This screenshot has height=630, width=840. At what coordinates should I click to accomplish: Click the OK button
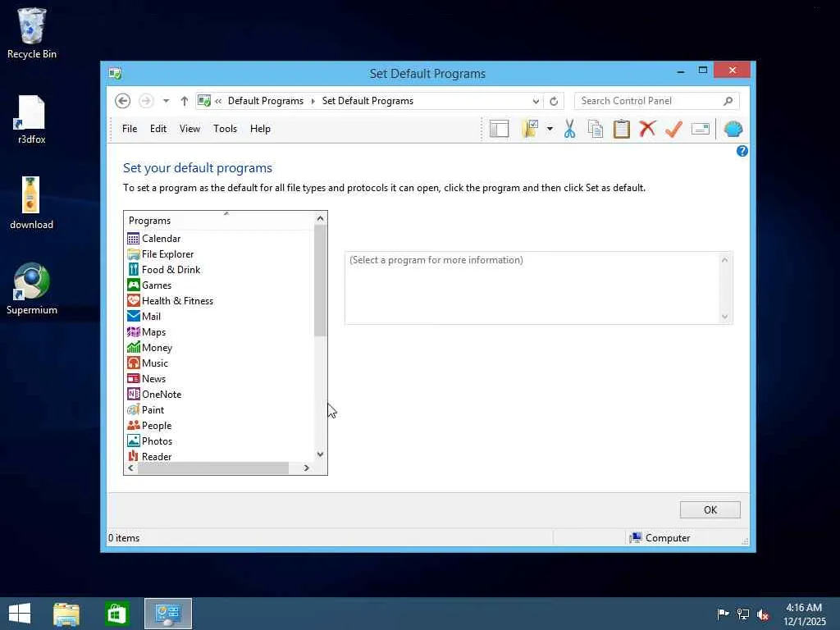coord(710,509)
